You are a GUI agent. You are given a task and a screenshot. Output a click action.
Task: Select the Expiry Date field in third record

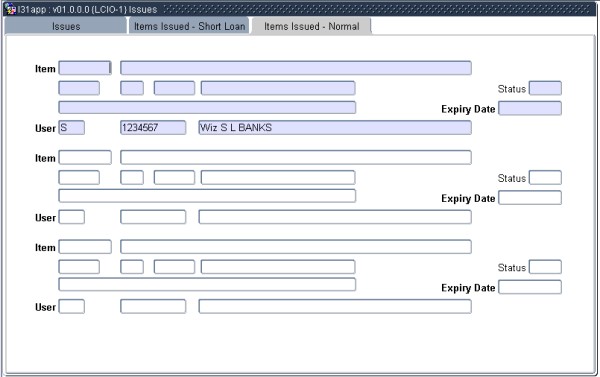[530, 287]
